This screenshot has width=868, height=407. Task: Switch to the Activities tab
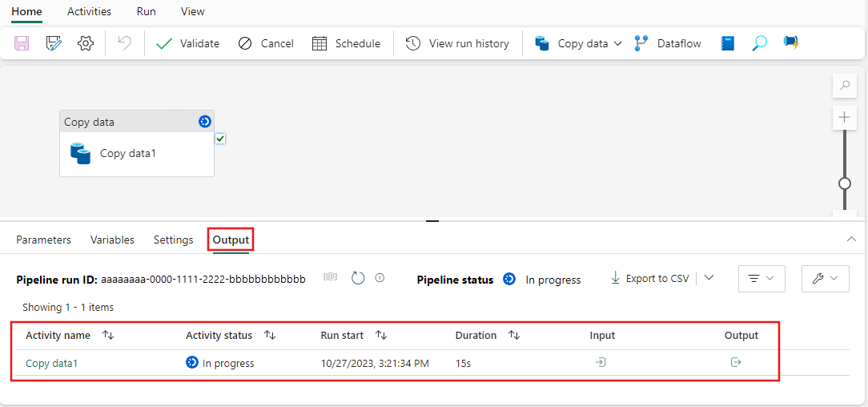(x=89, y=11)
